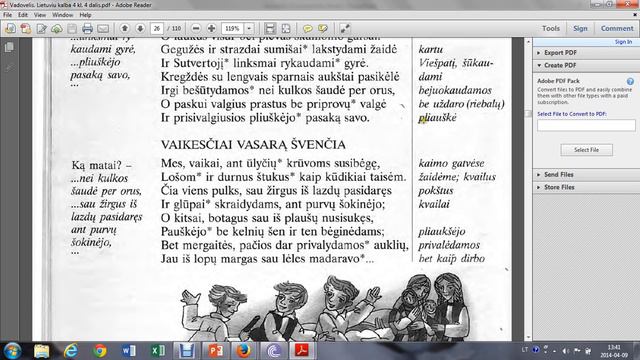
Task: Open the Edit menu
Action: coord(23,15)
